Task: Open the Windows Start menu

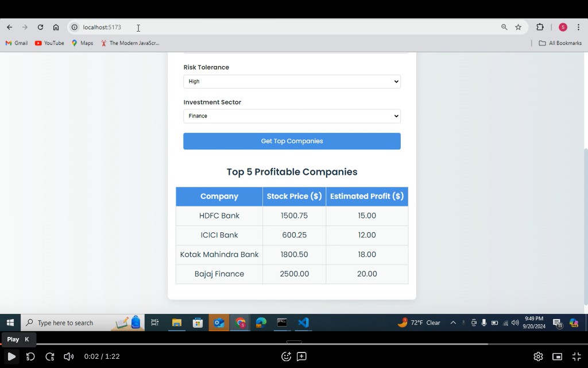Action: click(10, 323)
